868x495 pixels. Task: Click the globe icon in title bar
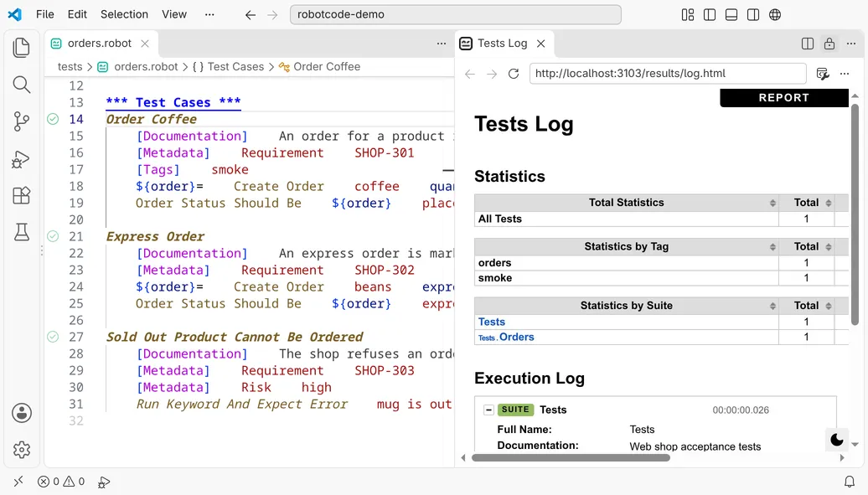(x=775, y=15)
